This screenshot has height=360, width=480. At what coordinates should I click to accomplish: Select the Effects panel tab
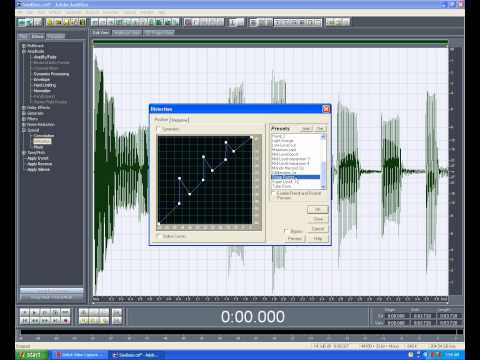point(37,36)
